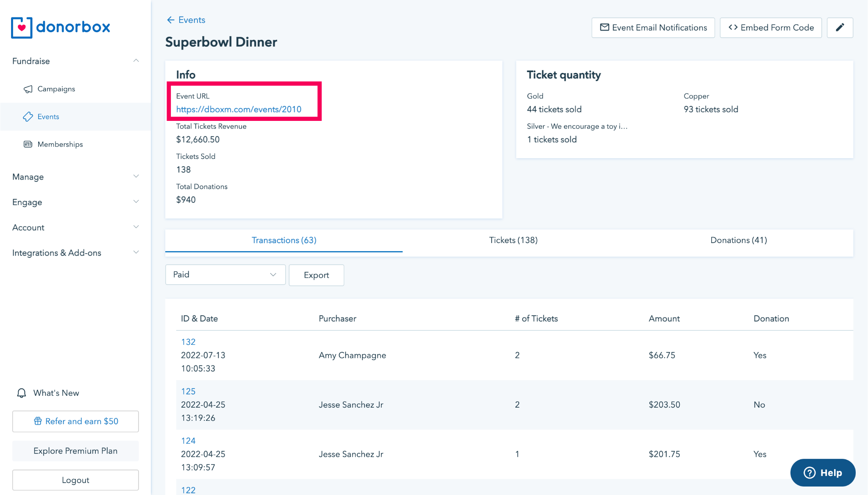The image size is (868, 495).
Task: Click the code brackets icon on Embed Form
Action: 733,28
